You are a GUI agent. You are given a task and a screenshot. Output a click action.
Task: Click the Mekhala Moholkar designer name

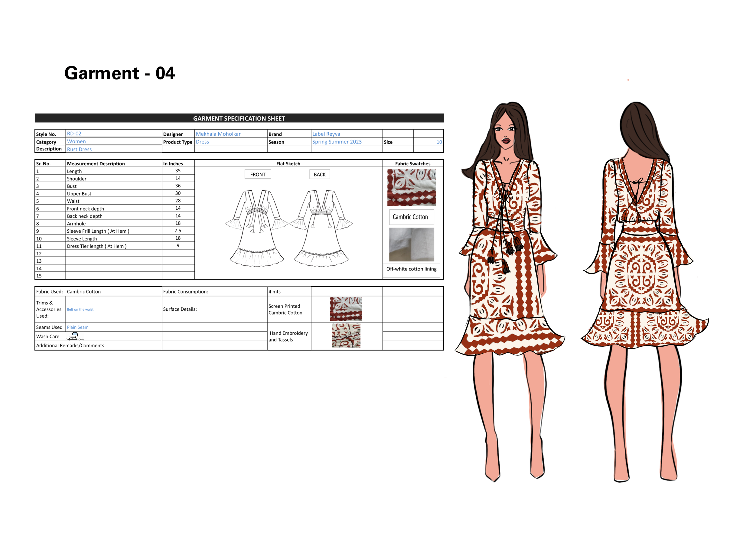click(x=218, y=134)
